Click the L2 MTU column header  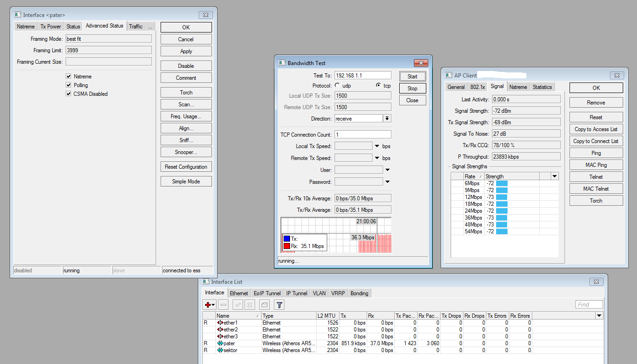[x=327, y=316]
